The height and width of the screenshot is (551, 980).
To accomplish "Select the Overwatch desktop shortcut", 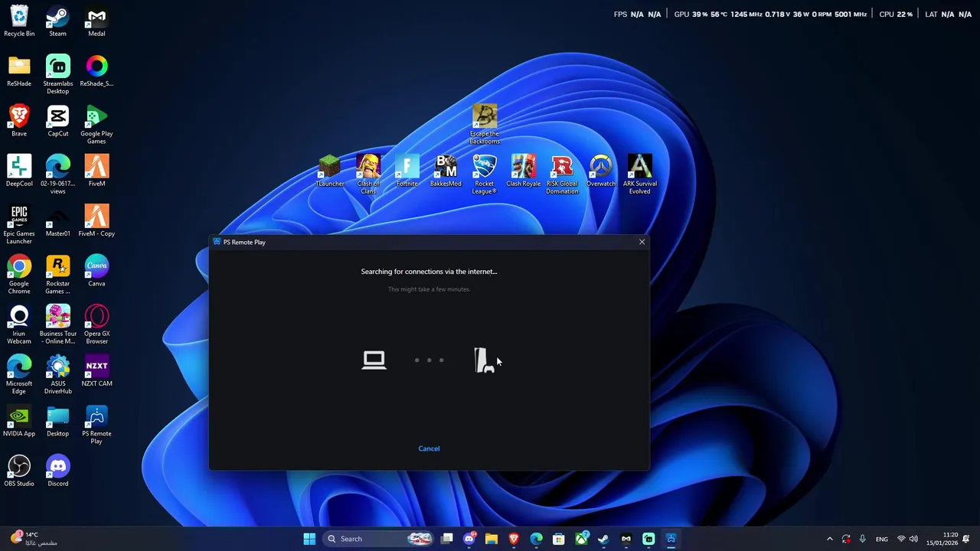I will click(x=601, y=171).
